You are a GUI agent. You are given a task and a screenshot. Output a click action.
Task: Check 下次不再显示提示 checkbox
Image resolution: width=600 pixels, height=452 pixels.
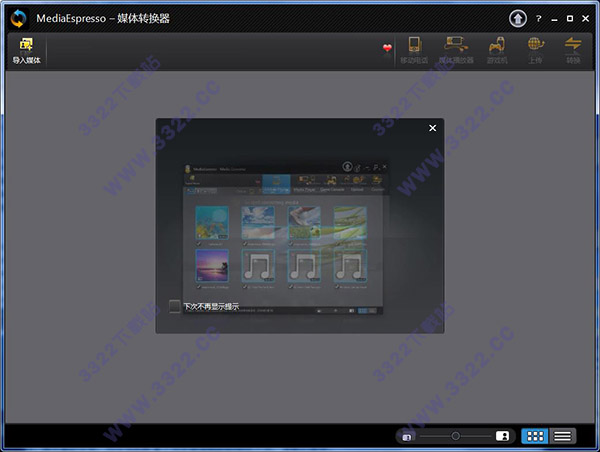click(x=174, y=306)
